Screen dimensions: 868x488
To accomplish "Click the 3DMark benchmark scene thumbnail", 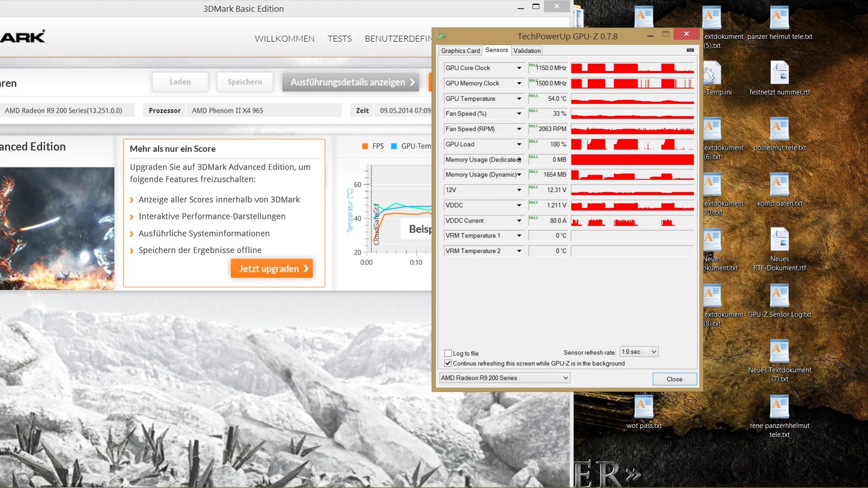I will (x=57, y=228).
